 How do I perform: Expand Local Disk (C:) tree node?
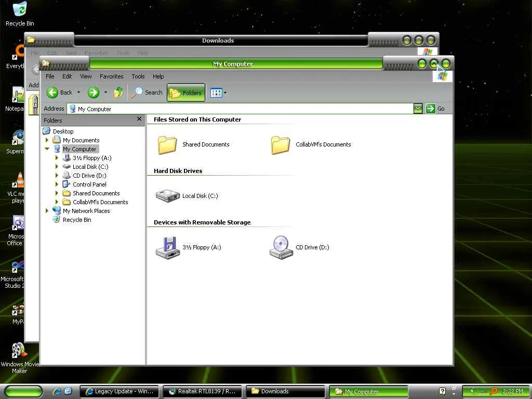coord(57,167)
